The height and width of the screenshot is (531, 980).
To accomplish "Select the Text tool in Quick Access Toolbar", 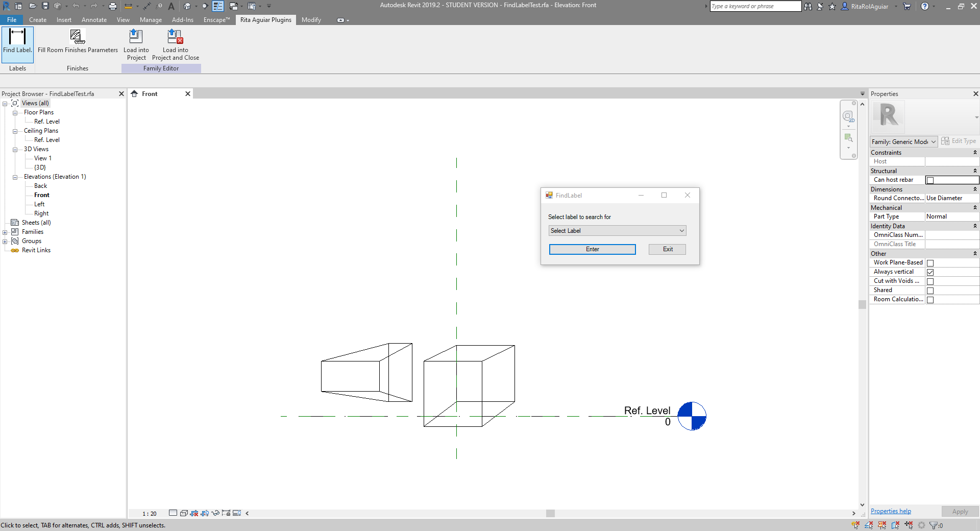I will pyautogui.click(x=171, y=6).
